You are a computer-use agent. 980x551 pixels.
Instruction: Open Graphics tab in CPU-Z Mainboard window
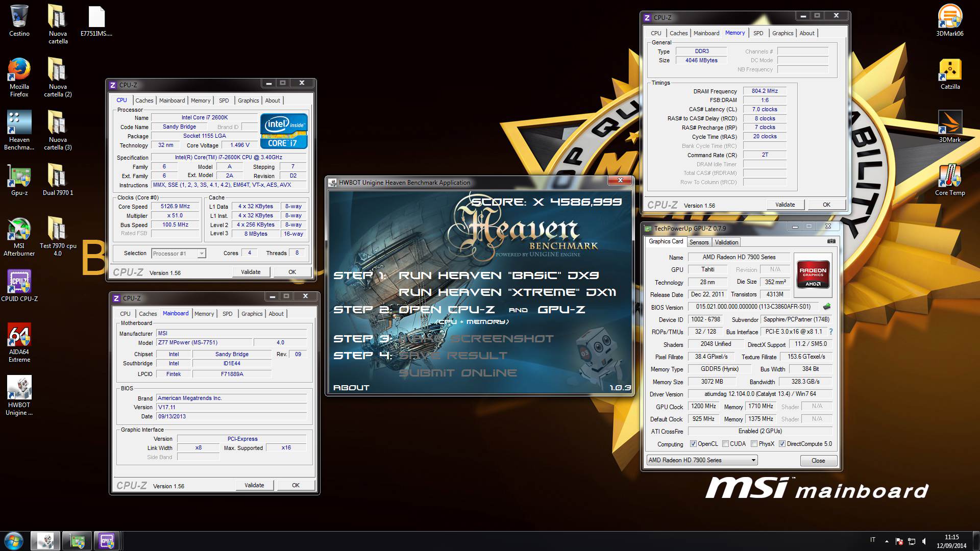click(x=252, y=314)
